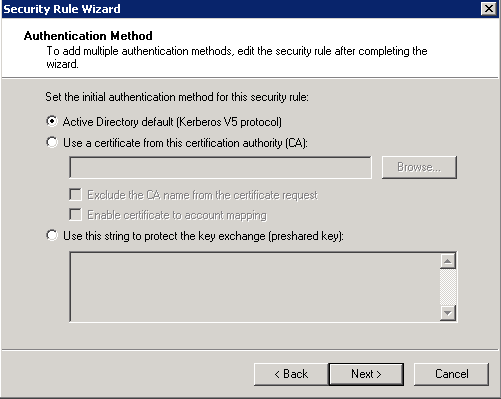Select the preshared key string option
The image size is (501, 399).
click(x=52, y=235)
